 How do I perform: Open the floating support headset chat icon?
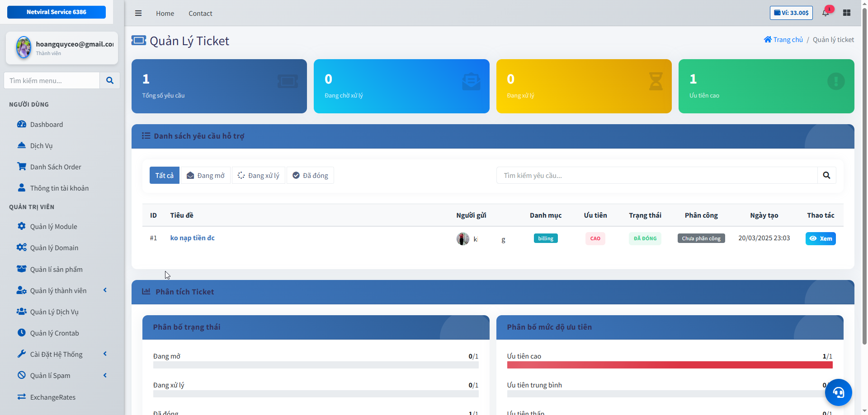pyautogui.click(x=838, y=392)
